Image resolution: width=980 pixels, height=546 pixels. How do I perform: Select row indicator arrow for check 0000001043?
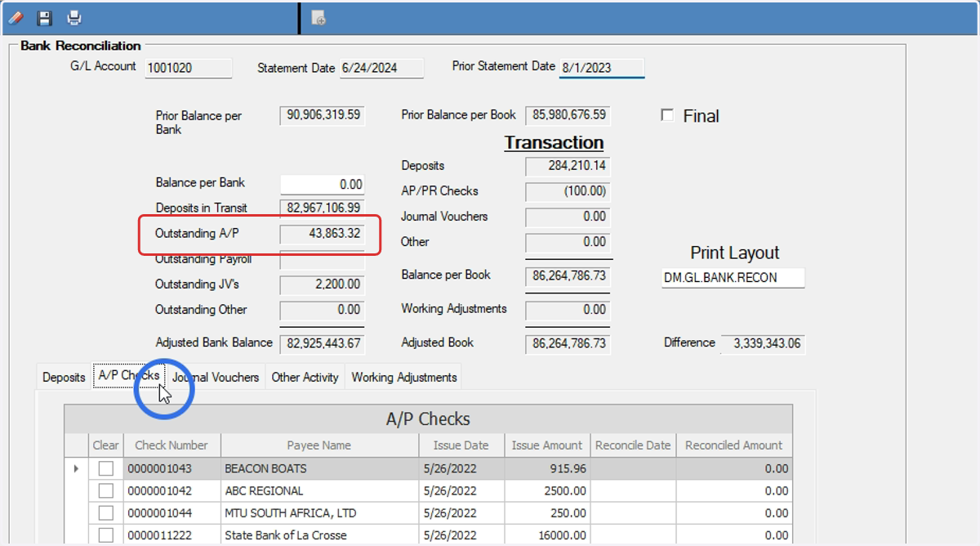click(77, 468)
